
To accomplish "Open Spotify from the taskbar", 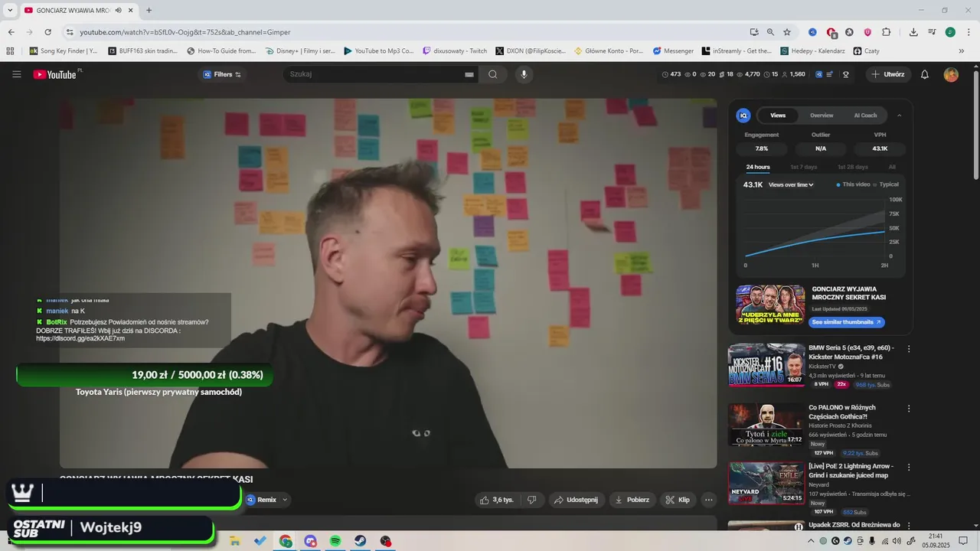I will [335, 541].
